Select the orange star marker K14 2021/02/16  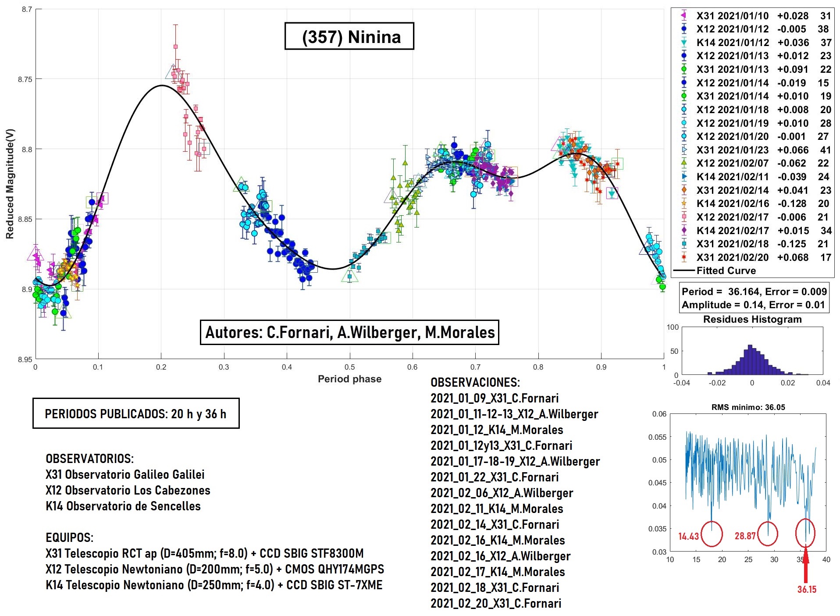pyautogui.click(x=683, y=203)
